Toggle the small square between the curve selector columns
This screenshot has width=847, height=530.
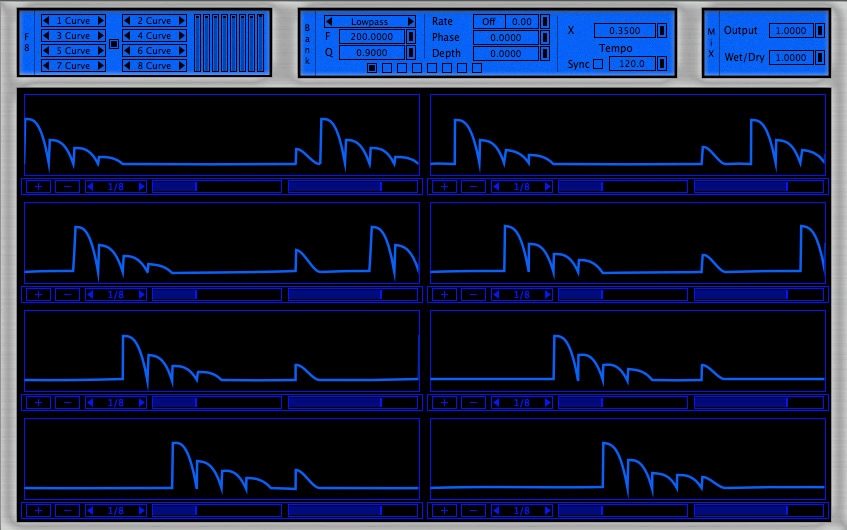click(114, 44)
